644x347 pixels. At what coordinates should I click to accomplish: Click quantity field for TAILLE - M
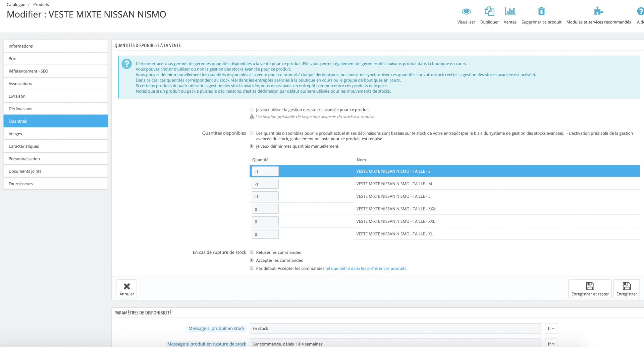(x=265, y=184)
